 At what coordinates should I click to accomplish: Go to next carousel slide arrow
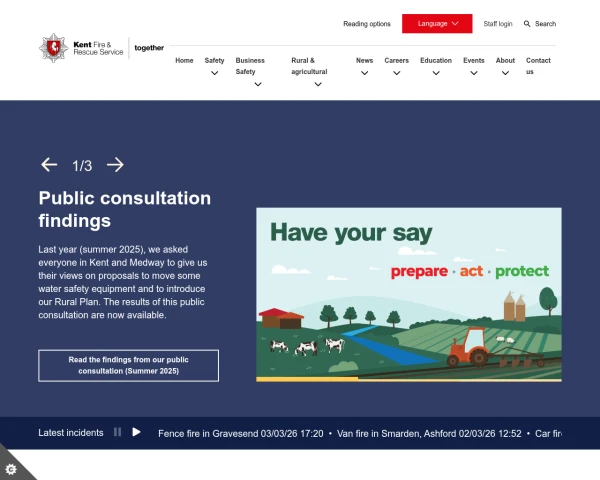click(x=115, y=165)
